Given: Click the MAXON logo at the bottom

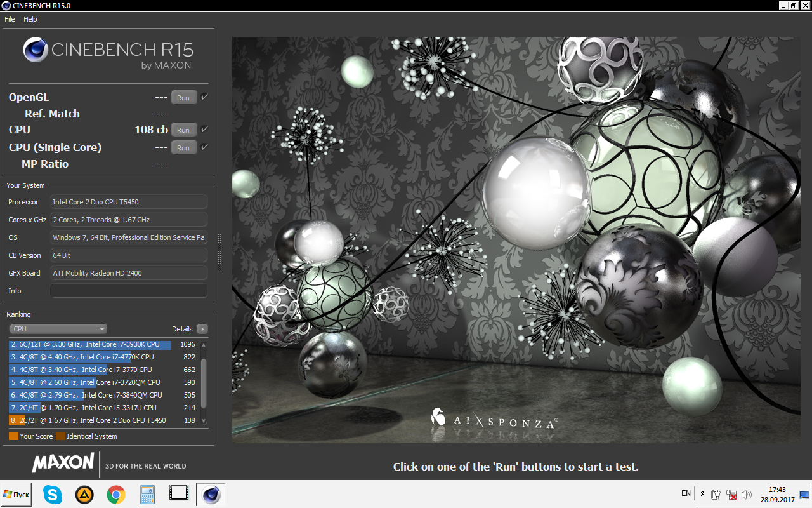Looking at the screenshot, I should [63, 462].
